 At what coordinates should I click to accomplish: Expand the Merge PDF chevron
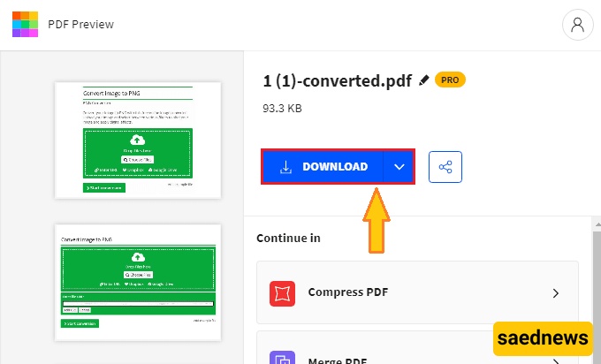[x=555, y=359]
